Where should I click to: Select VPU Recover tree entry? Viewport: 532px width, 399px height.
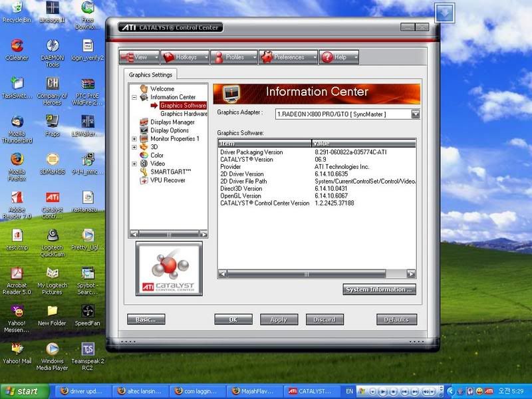(167, 180)
